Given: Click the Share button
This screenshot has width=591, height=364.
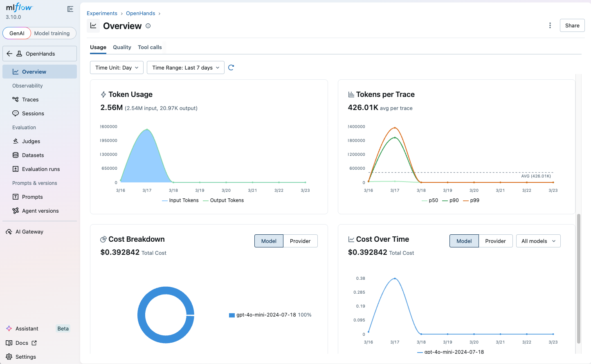Looking at the screenshot, I should 572,25.
